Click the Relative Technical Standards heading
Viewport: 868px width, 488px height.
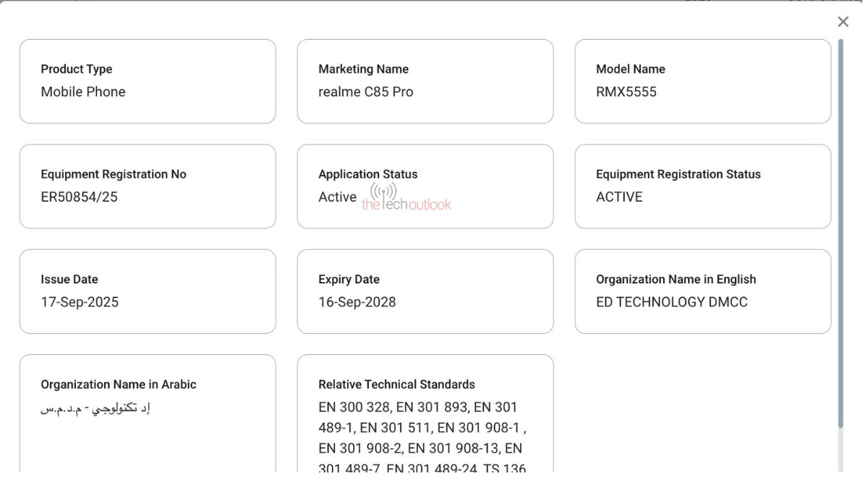pyautogui.click(x=396, y=385)
